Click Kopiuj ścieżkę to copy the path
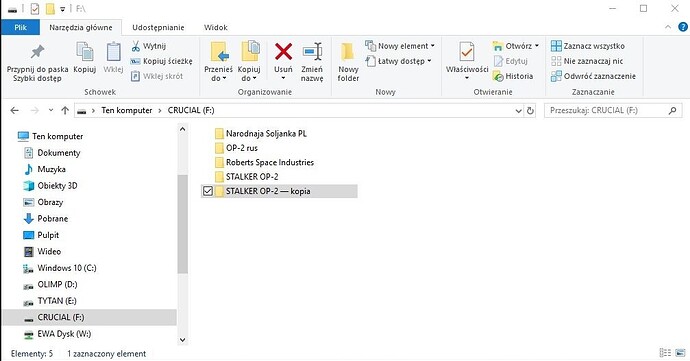The height and width of the screenshot is (361, 690). pos(161,61)
